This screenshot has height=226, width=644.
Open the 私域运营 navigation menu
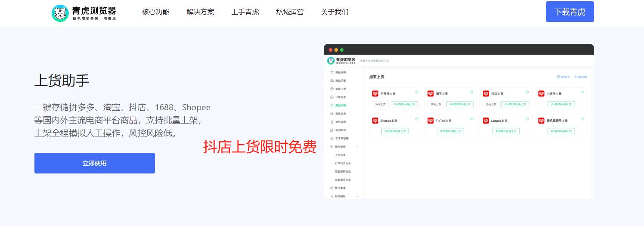tap(290, 12)
